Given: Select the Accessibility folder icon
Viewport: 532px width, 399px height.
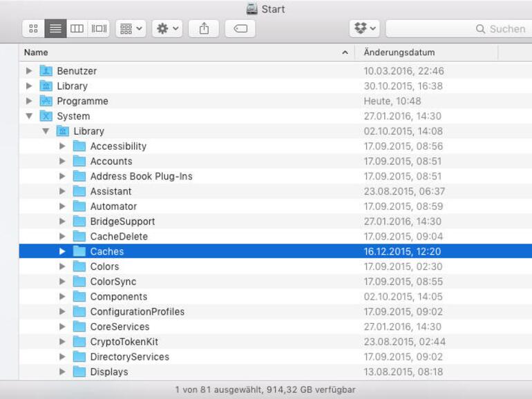Looking at the screenshot, I should pos(79,146).
